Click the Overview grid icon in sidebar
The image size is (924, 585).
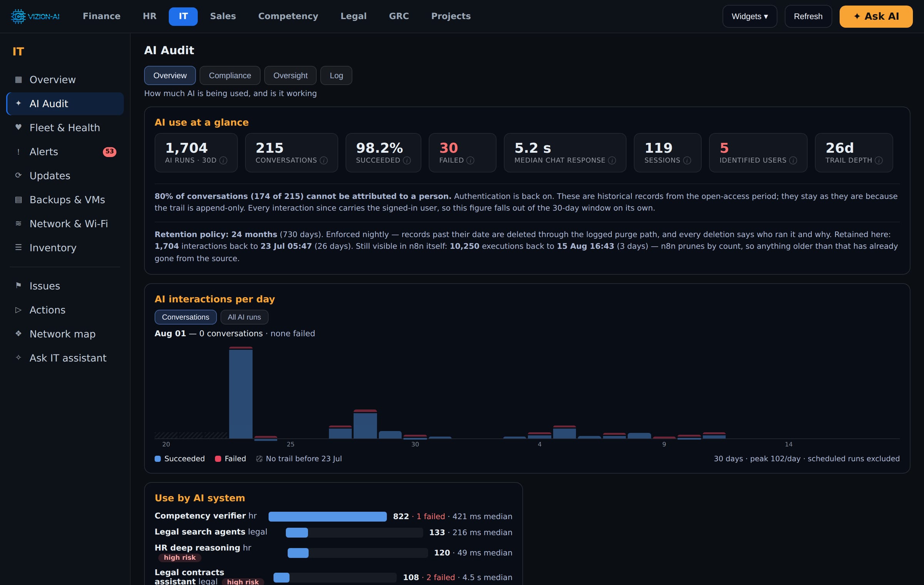(x=18, y=80)
